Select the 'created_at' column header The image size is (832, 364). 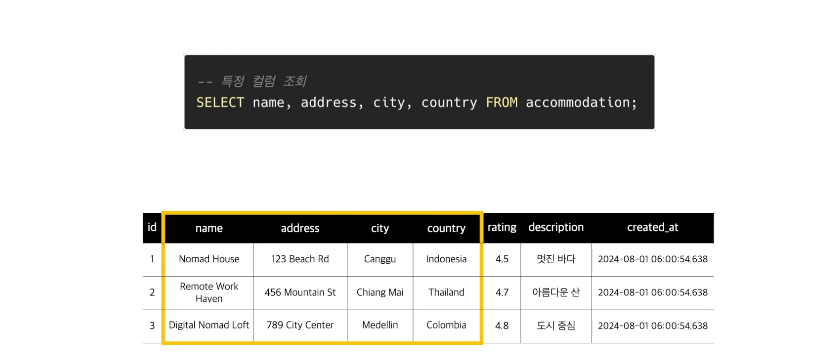(x=653, y=228)
